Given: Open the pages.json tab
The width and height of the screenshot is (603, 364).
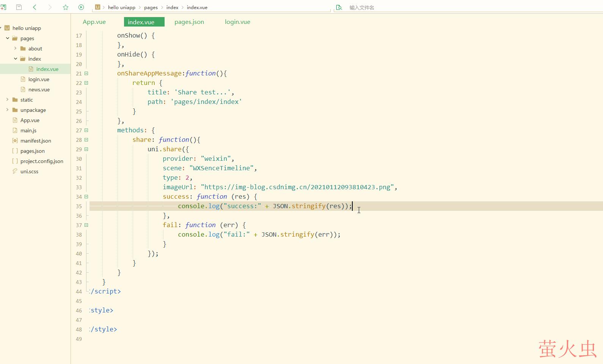Looking at the screenshot, I should pos(189,22).
